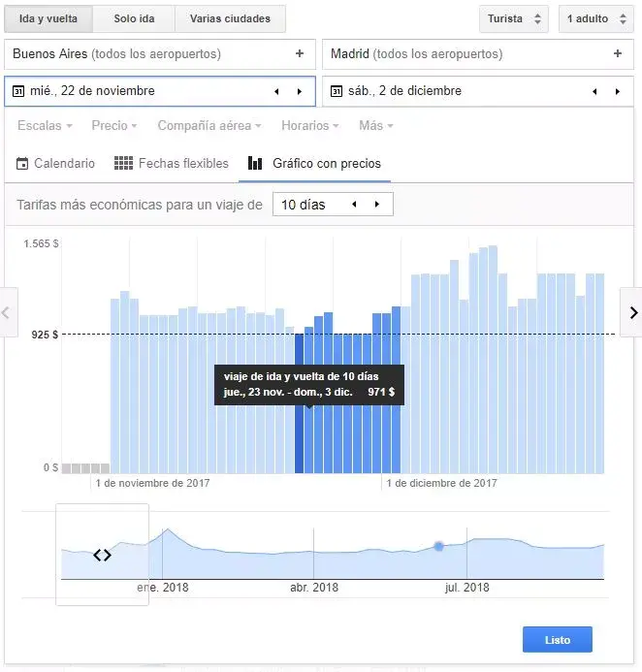Move departure date one day earlier
This screenshot has width=642, height=672.
click(x=276, y=91)
